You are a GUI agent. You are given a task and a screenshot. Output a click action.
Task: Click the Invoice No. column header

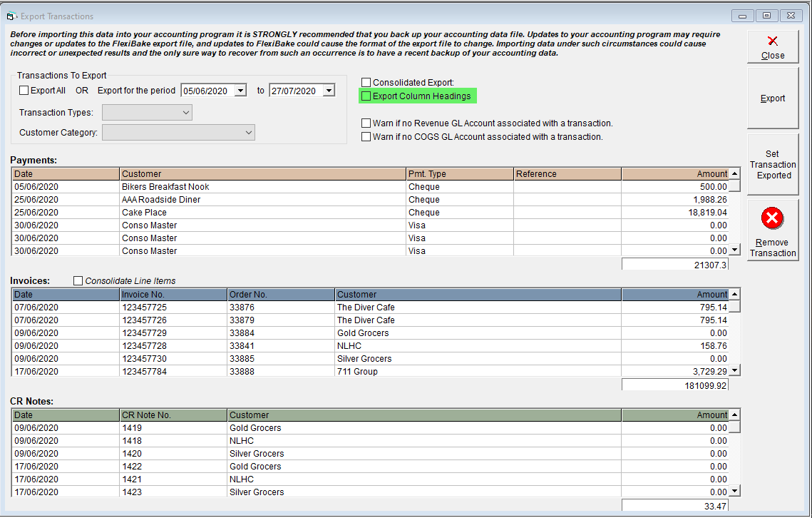pyautogui.click(x=173, y=295)
